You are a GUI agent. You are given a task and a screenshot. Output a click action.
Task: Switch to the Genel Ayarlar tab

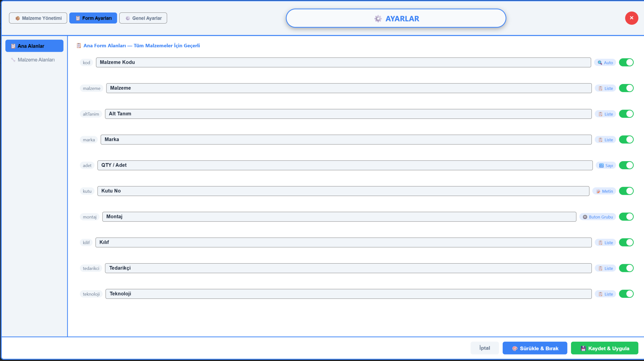coord(143,18)
